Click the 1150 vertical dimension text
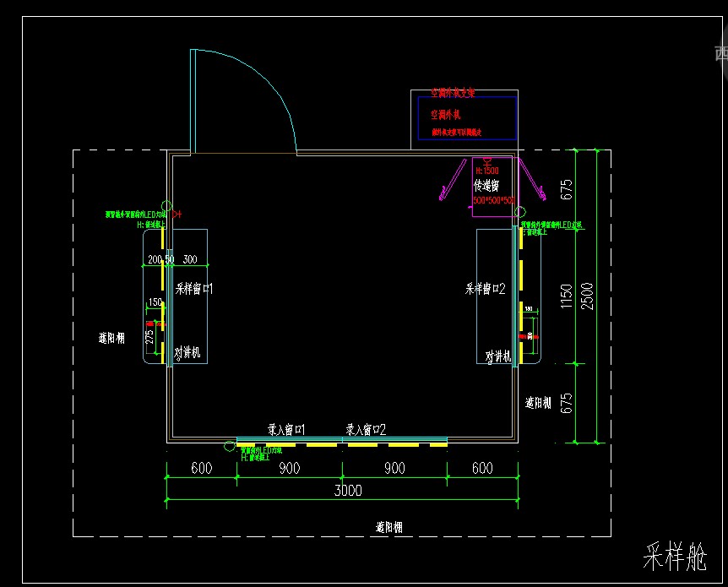 click(x=566, y=296)
